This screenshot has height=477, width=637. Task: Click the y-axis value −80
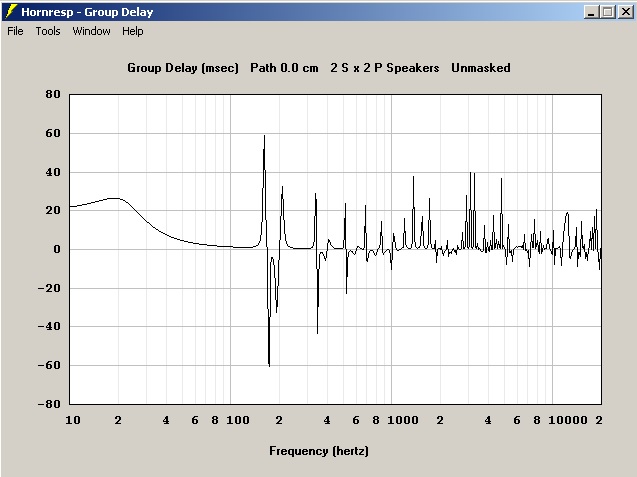tap(49, 404)
